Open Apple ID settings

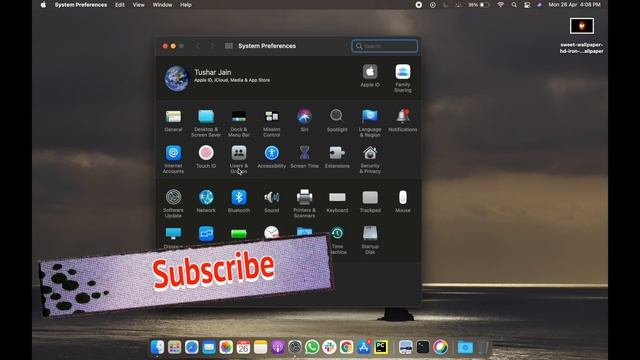370,72
